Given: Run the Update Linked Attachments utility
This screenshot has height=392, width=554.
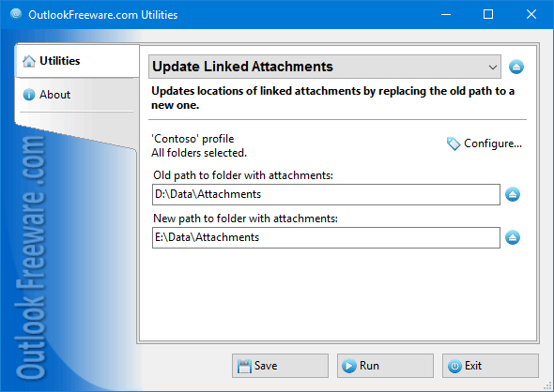Looking at the screenshot, I should click(385, 366).
